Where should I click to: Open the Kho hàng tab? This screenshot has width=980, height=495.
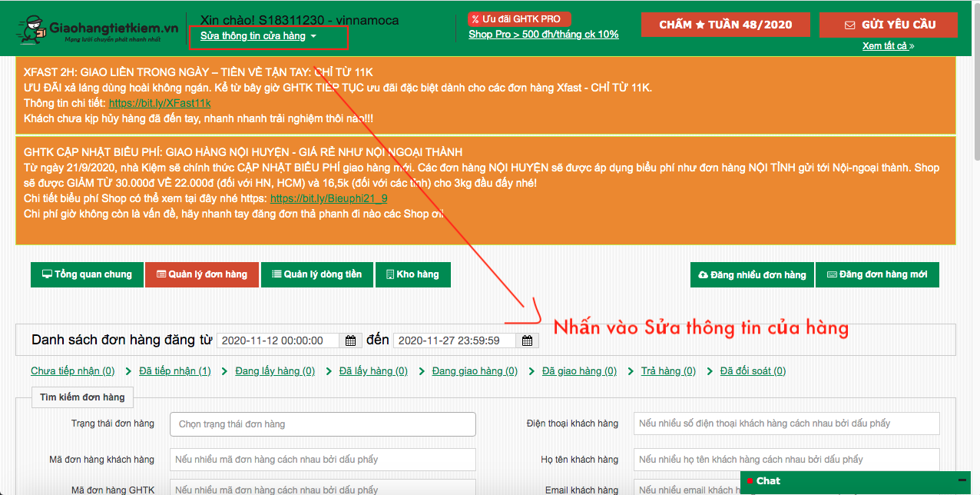(x=413, y=275)
